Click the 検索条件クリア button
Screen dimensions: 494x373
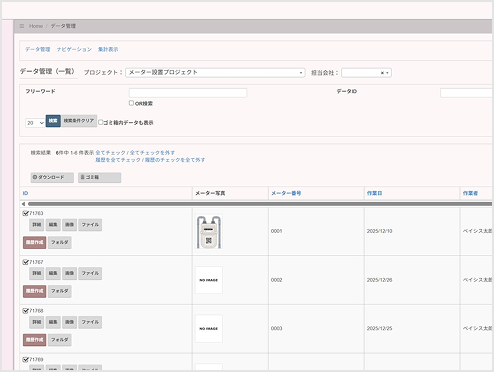click(79, 121)
